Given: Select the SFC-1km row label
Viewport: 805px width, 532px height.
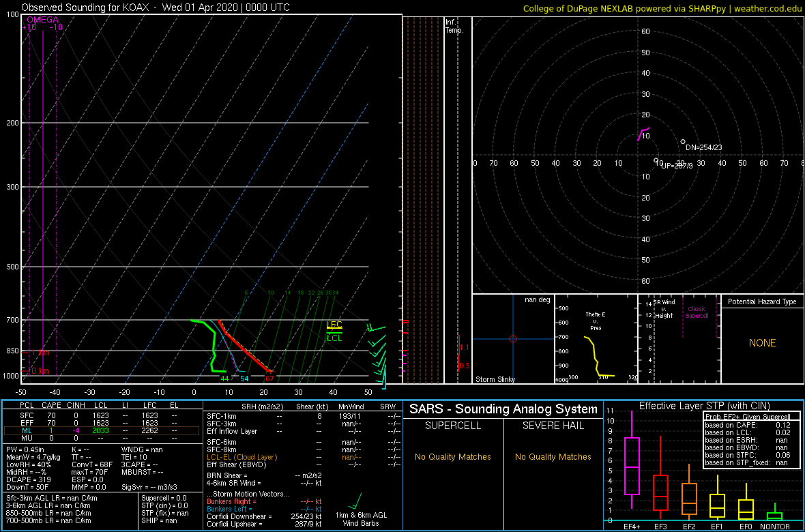Looking at the screenshot, I should [x=221, y=417].
